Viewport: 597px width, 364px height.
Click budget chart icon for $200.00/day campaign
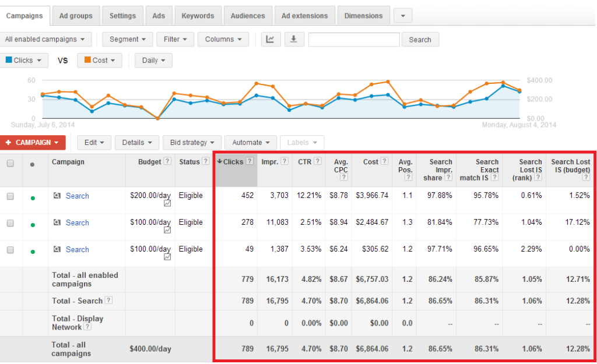pos(167,204)
